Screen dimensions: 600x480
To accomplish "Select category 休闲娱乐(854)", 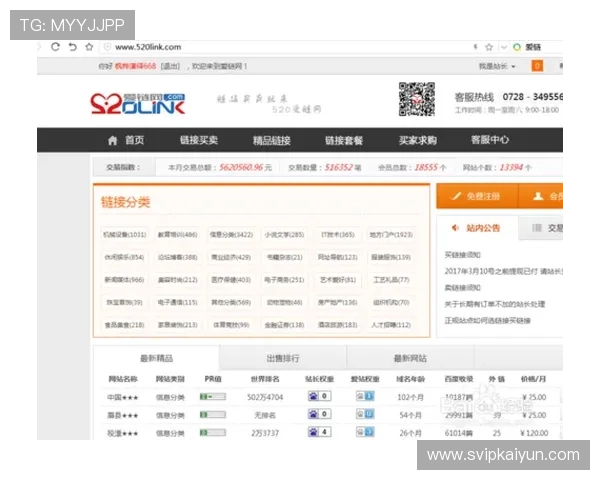I will tap(124, 257).
